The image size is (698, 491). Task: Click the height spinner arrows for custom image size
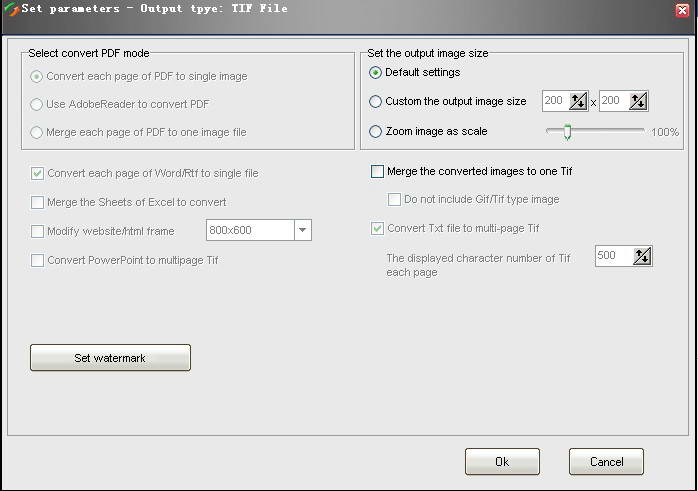click(637, 101)
